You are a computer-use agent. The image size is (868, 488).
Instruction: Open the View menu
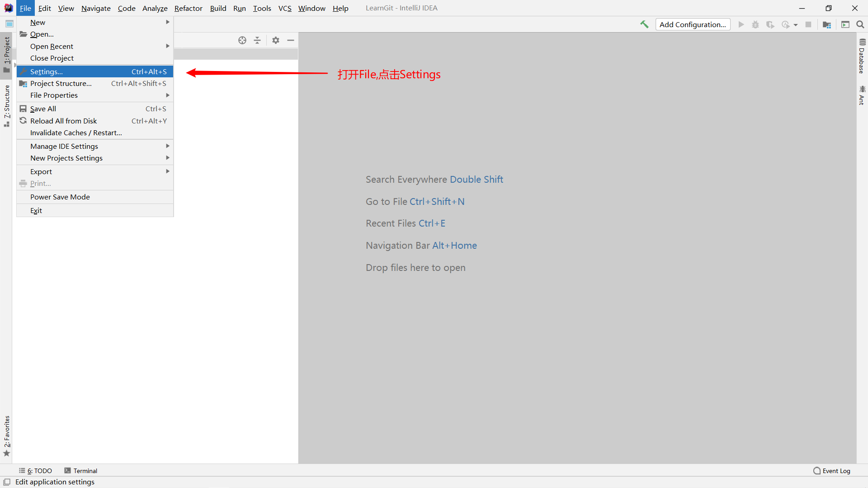66,8
